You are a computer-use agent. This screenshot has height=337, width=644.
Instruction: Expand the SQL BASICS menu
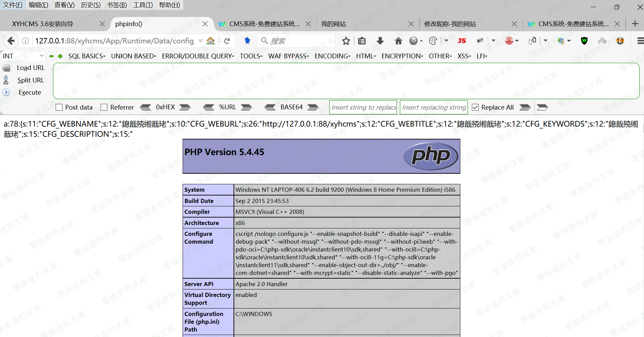[87, 56]
